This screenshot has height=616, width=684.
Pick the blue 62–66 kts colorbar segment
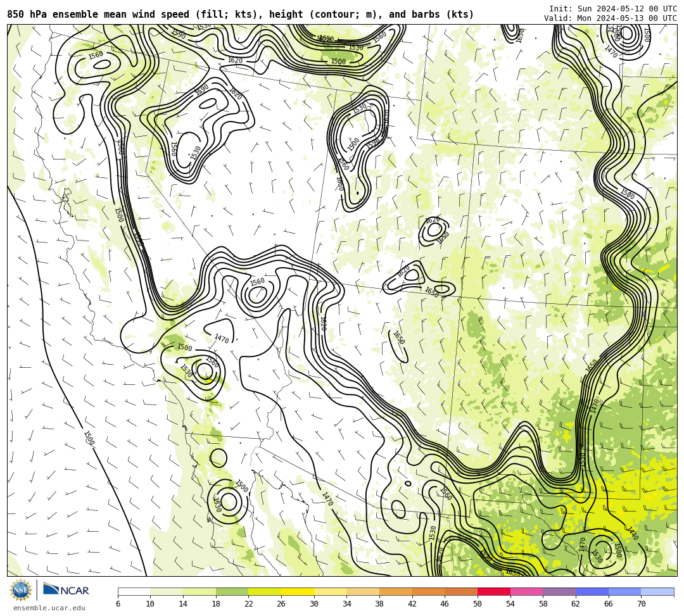[592, 591]
